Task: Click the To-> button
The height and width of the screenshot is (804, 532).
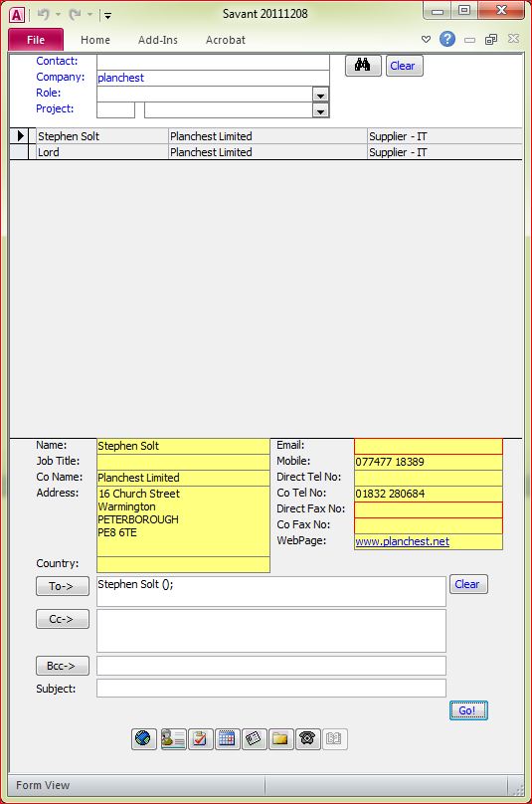Action: click(63, 586)
